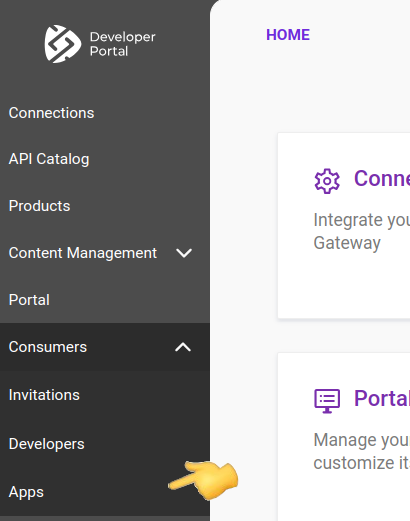Go to Products in the sidebar
The image size is (410, 521).
point(39,206)
